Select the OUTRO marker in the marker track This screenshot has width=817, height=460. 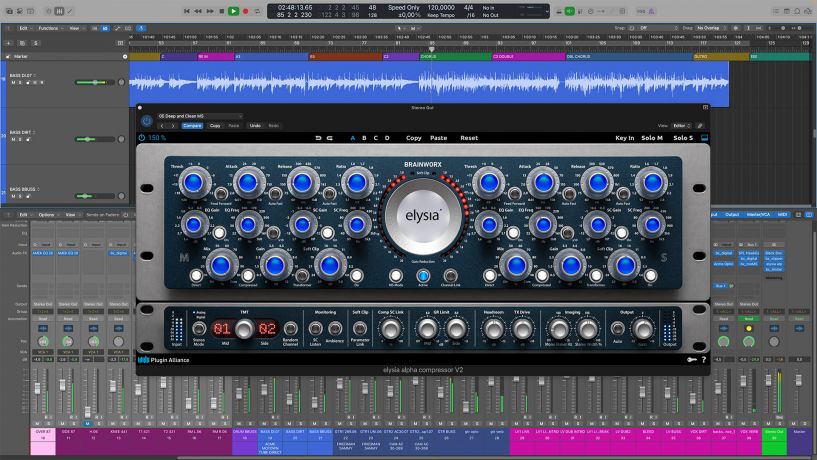(x=721, y=56)
